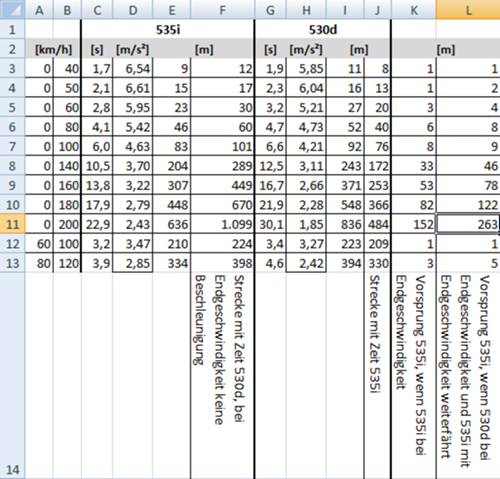Click rotated text 'Strecke mit Zeit 530d, bei'
500x479 pixels.
click(x=240, y=349)
